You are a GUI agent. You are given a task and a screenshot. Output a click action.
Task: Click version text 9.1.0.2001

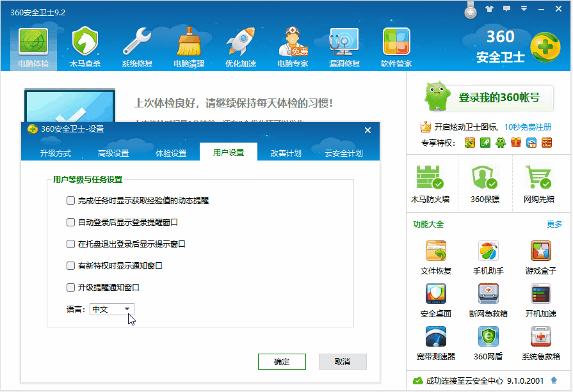tap(525, 380)
